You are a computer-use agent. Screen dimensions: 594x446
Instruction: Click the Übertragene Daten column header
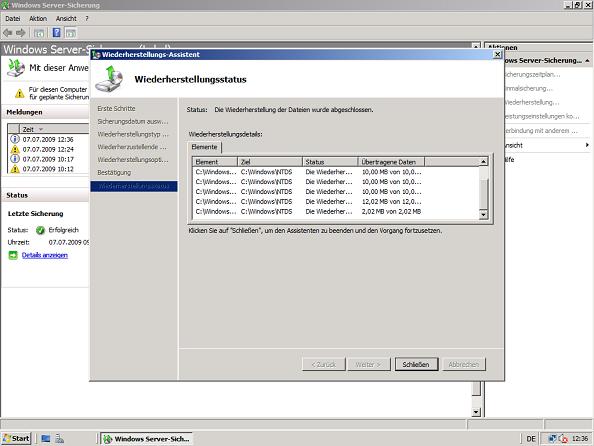[391, 162]
